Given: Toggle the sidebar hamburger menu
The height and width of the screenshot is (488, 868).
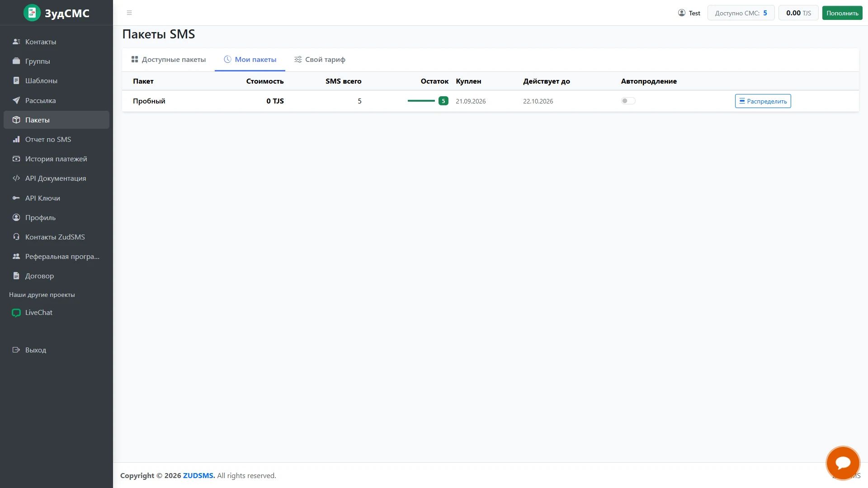Looking at the screenshot, I should click(x=129, y=13).
